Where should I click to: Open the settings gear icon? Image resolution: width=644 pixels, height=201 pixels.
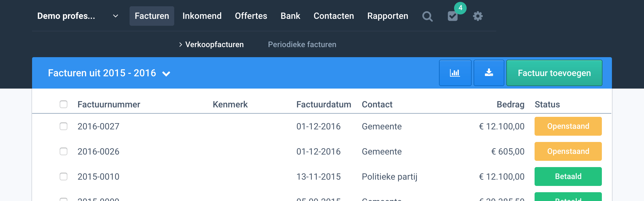point(478,16)
